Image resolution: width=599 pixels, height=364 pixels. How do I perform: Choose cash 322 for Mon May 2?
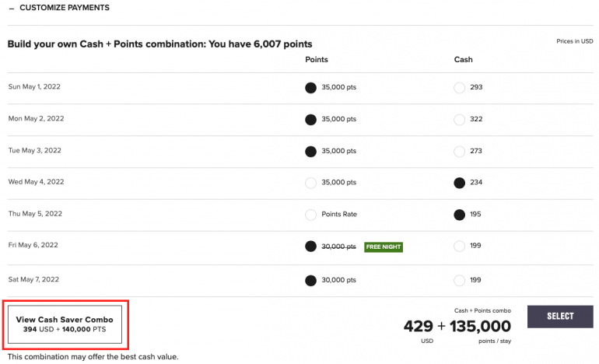(459, 119)
